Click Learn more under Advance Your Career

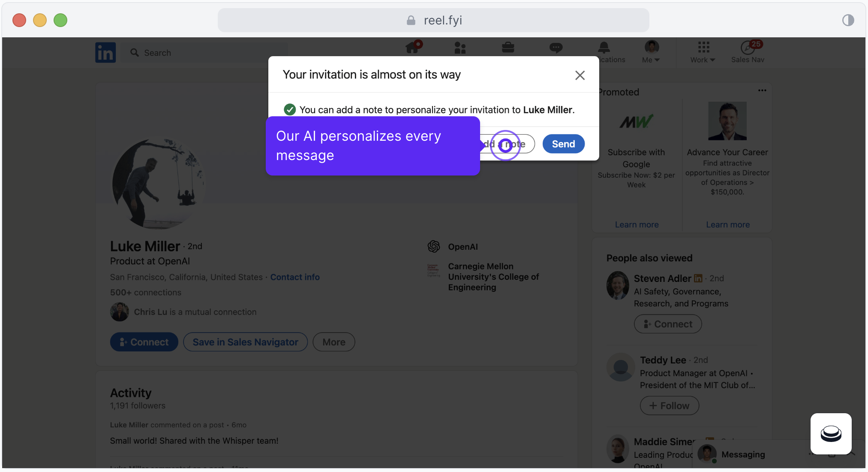[x=728, y=224]
